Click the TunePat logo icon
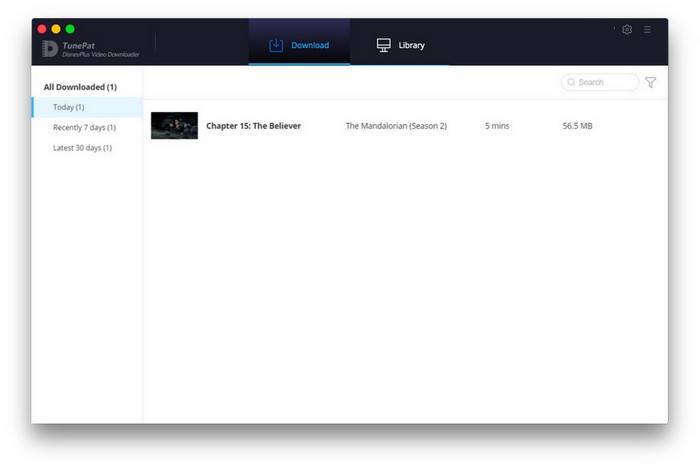This screenshot has width=700, height=469. 50,49
